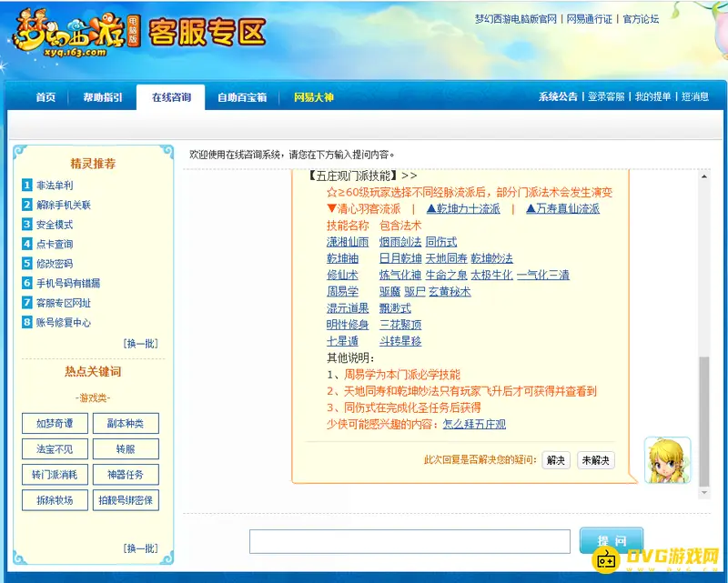The height and width of the screenshot is (583, 728).
Task: Select recommended item 点卡查询
Action: 55,244
